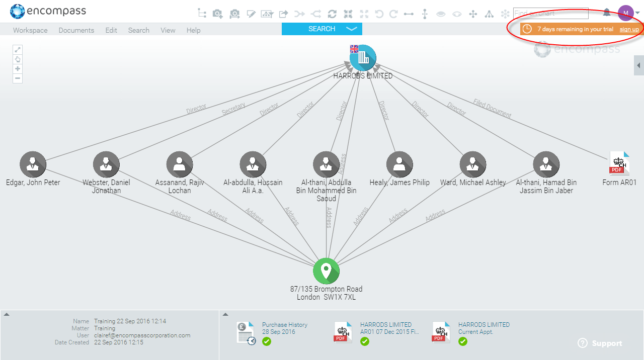Expand the right side panel arrow
644x360 pixels.
[x=639, y=65]
